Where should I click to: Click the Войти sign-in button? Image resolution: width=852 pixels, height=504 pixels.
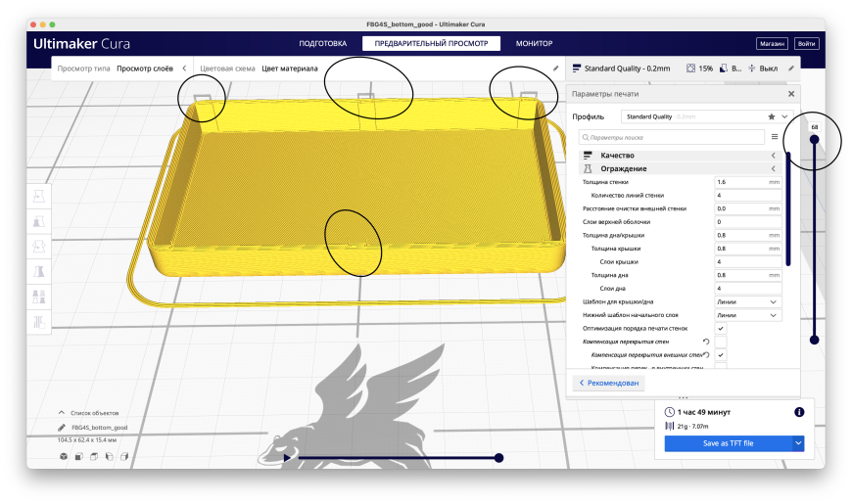click(806, 43)
